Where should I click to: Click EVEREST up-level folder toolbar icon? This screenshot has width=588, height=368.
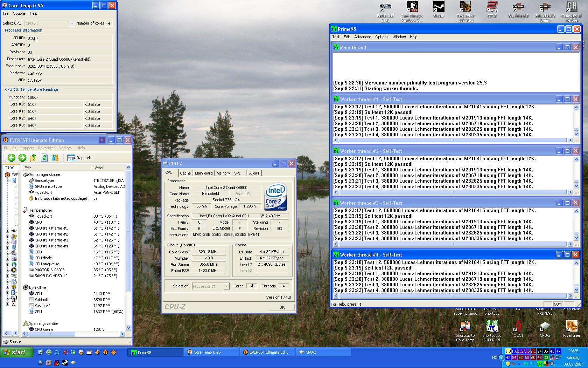point(33,158)
